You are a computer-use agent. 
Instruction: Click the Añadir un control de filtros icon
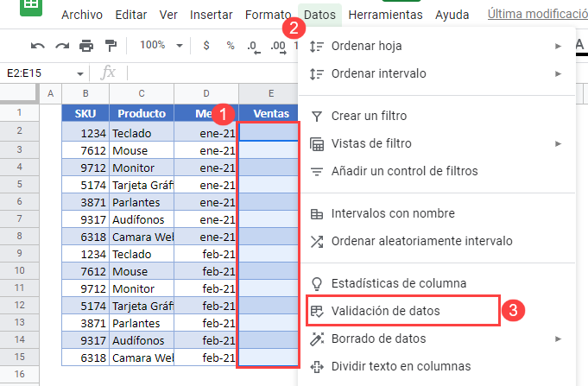[x=317, y=172]
